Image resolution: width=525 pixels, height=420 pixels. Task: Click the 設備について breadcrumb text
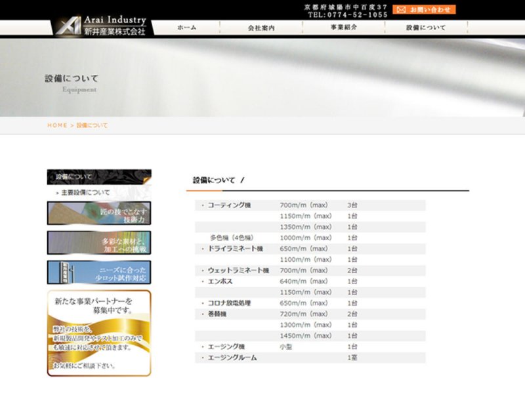point(93,125)
